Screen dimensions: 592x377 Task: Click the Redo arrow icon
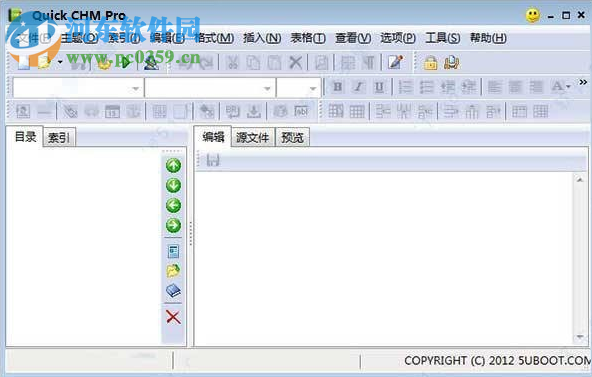(206, 62)
